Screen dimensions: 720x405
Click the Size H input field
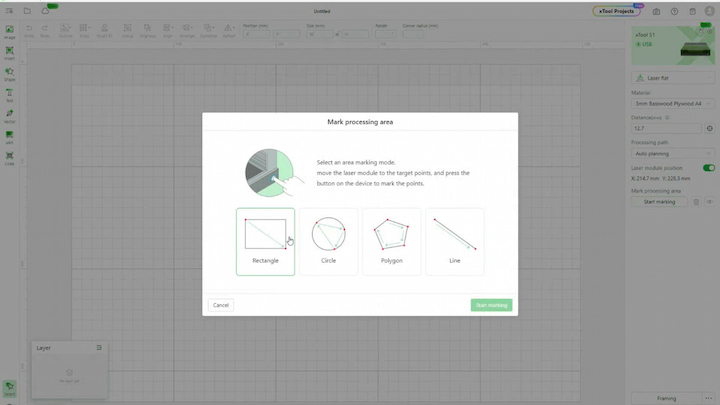(x=355, y=34)
